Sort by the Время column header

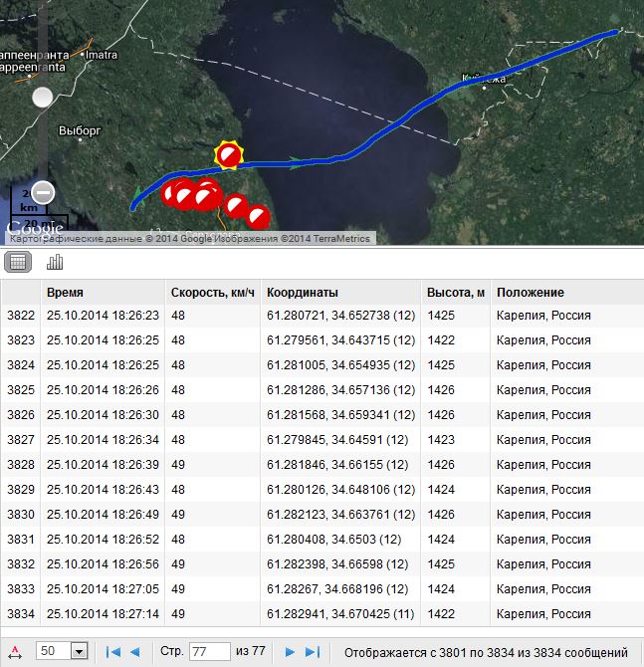[65, 293]
